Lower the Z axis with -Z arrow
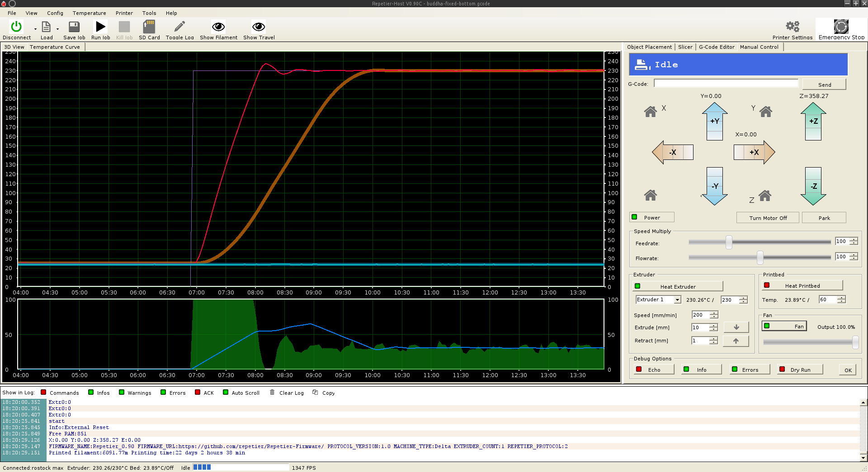868x472 pixels. pyautogui.click(x=813, y=186)
